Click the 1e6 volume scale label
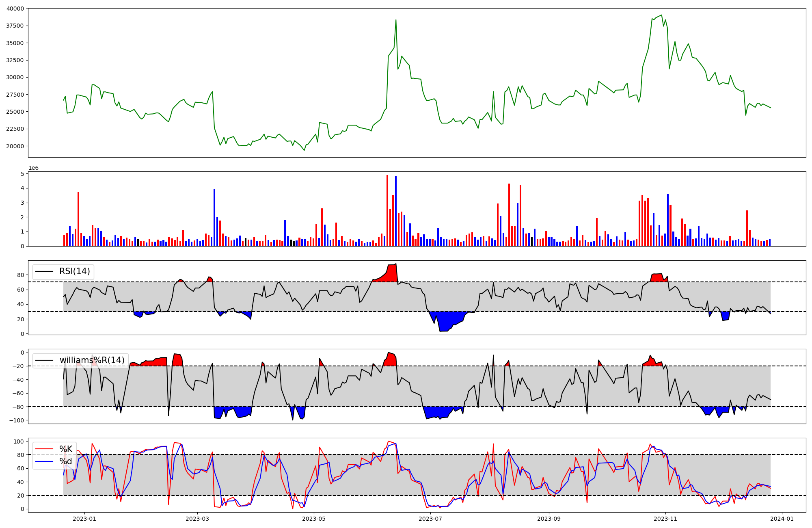The image size is (812, 528). pyautogui.click(x=33, y=168)
